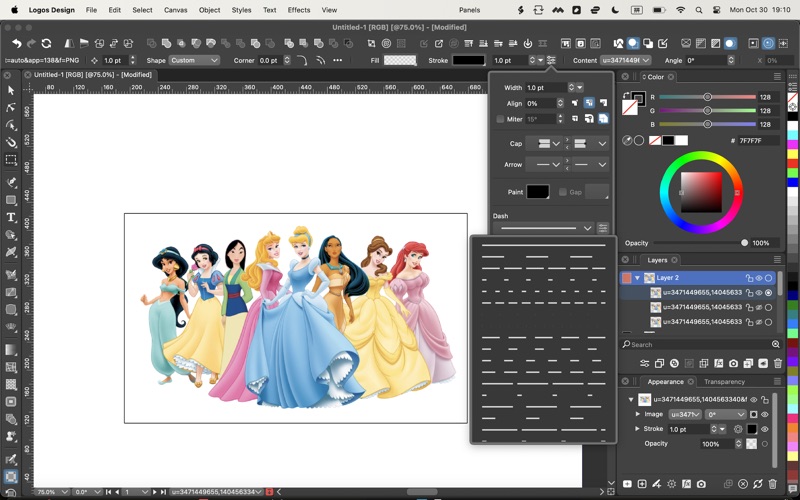The height and width of the screenshot is (500, 800).
Task: Select the dashed rectangle marquee tool
Action: [x=11, y=160]
